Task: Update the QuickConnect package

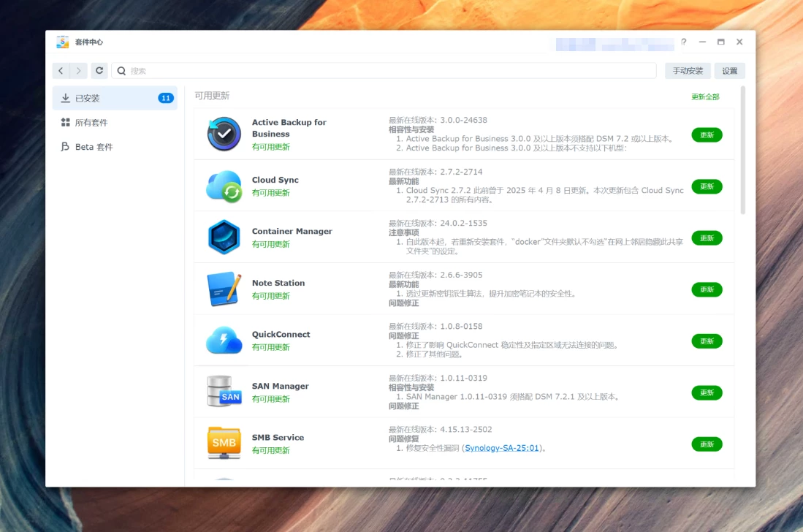Action: 707,341
